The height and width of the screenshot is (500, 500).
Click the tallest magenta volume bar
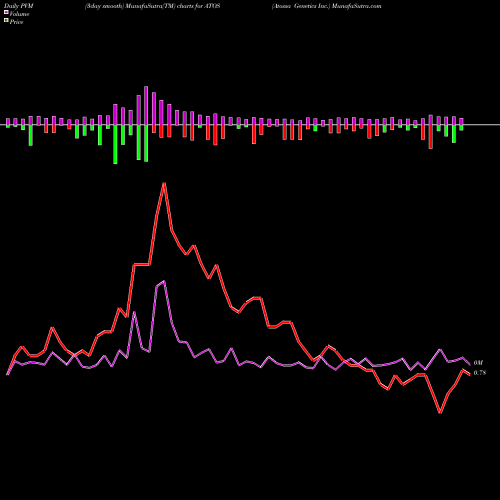[x=146, y=105]
